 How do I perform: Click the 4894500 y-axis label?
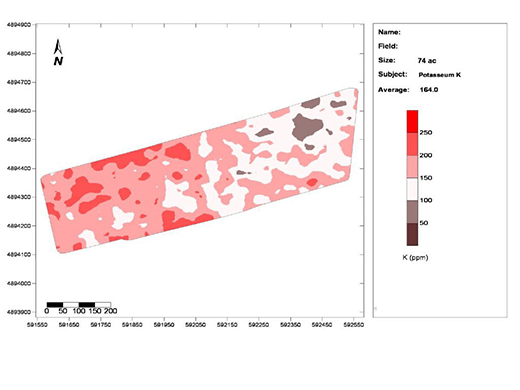(x=19, y=140)
